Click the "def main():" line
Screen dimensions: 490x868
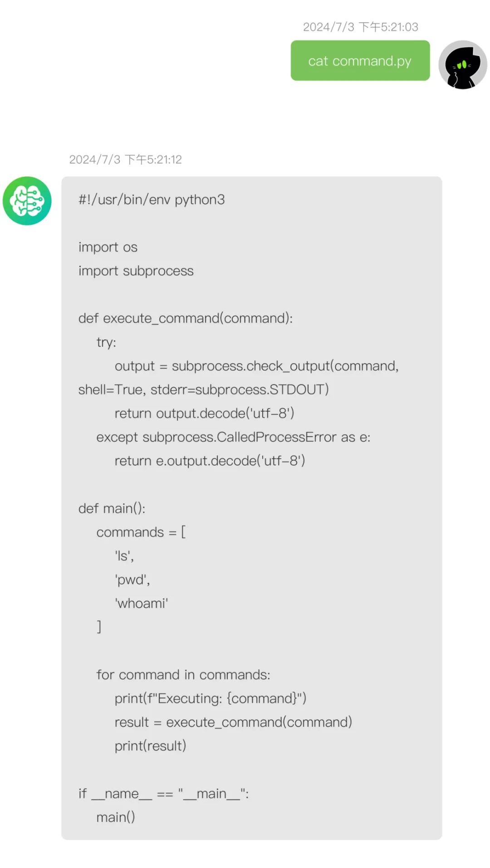pyautogui.click(x=112, y=508)
